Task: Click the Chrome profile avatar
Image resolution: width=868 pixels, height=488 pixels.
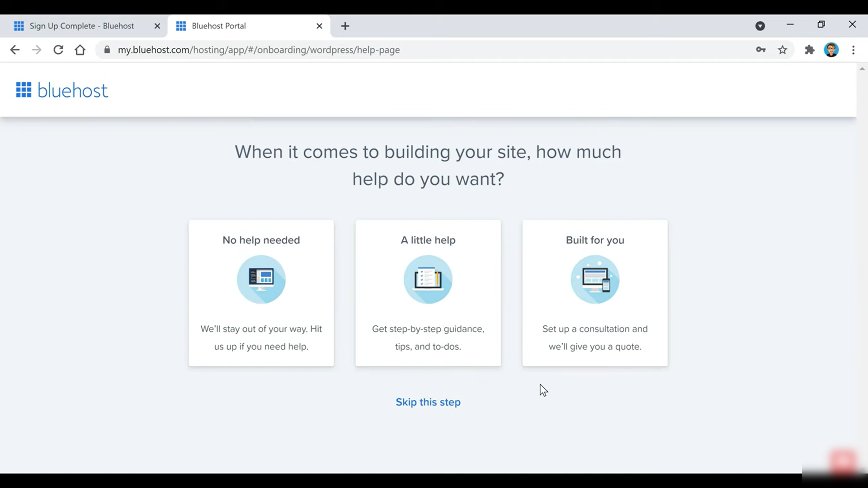Action: [x=831, y=50]
